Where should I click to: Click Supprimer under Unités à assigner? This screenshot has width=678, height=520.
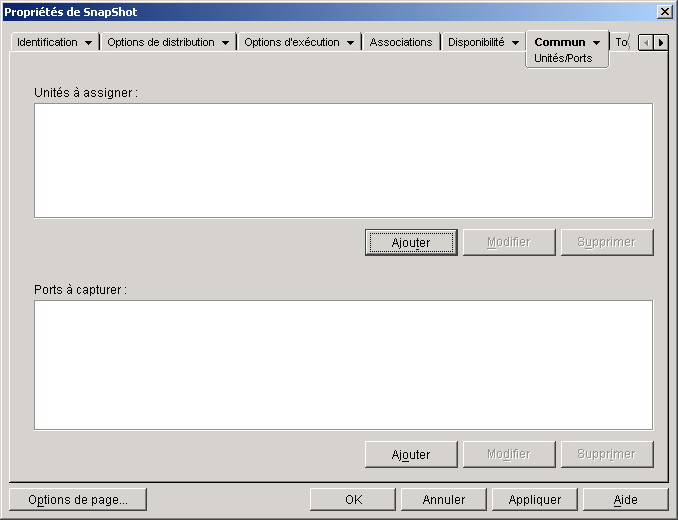coord(607,242)
